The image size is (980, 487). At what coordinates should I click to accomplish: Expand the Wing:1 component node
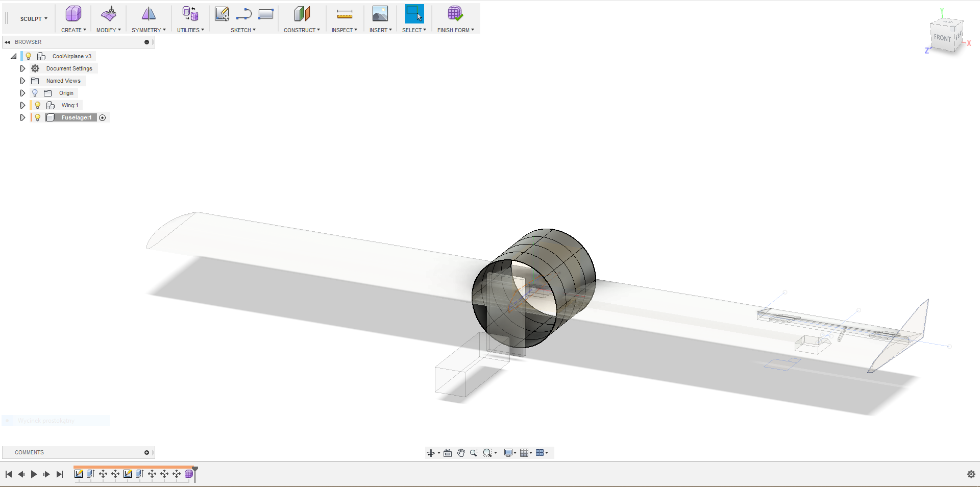click(x=22, y=105)
